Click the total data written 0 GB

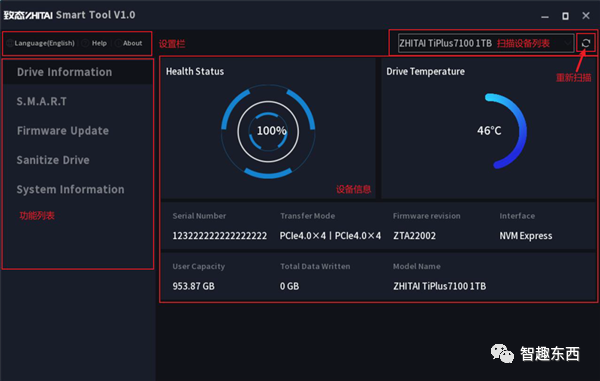289,286
